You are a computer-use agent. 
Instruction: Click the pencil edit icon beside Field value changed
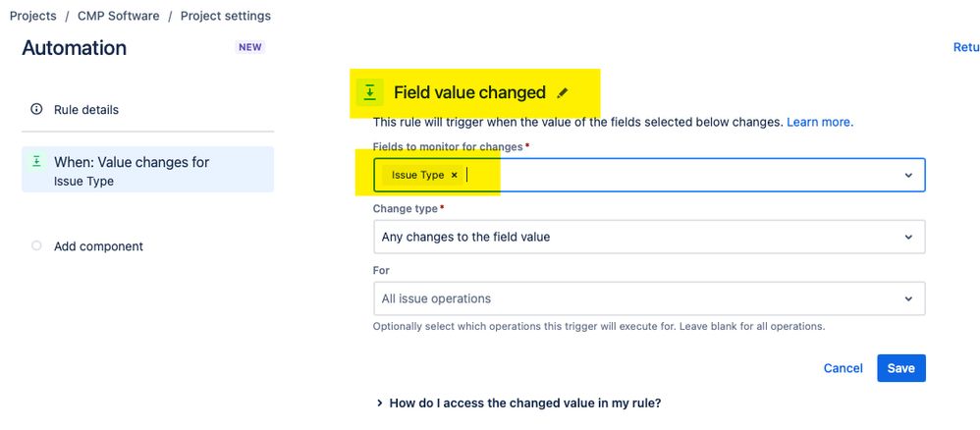click(x=563, y=93)
